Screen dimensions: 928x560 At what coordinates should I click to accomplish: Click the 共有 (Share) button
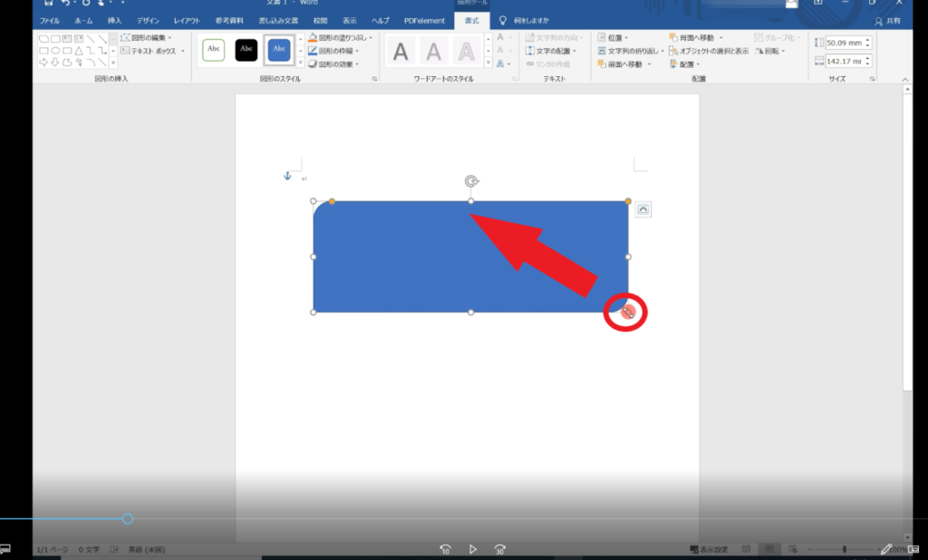pos(886,20)
